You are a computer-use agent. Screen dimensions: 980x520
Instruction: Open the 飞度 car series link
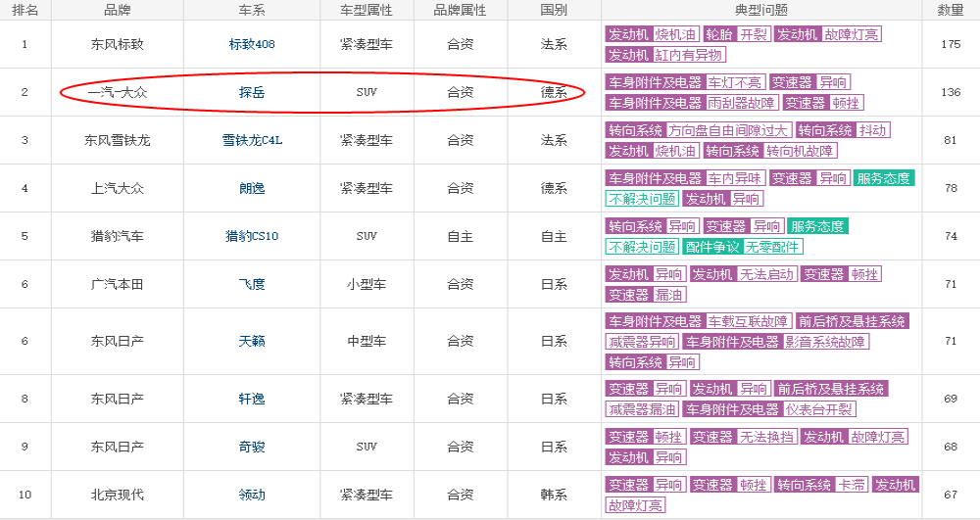coord(252,285)
